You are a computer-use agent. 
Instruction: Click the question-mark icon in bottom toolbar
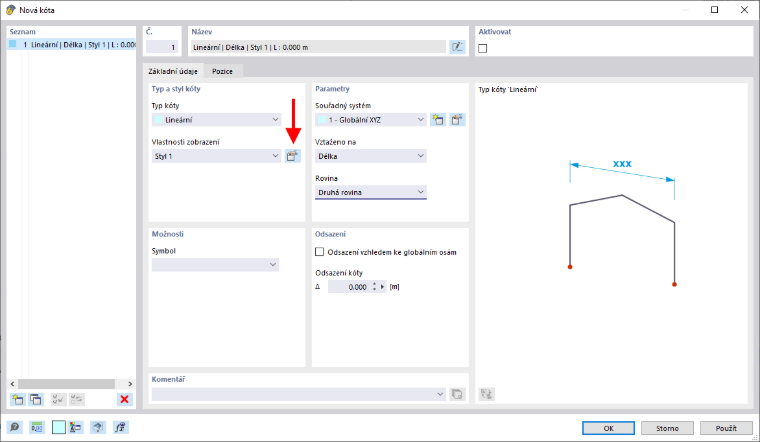98,427
